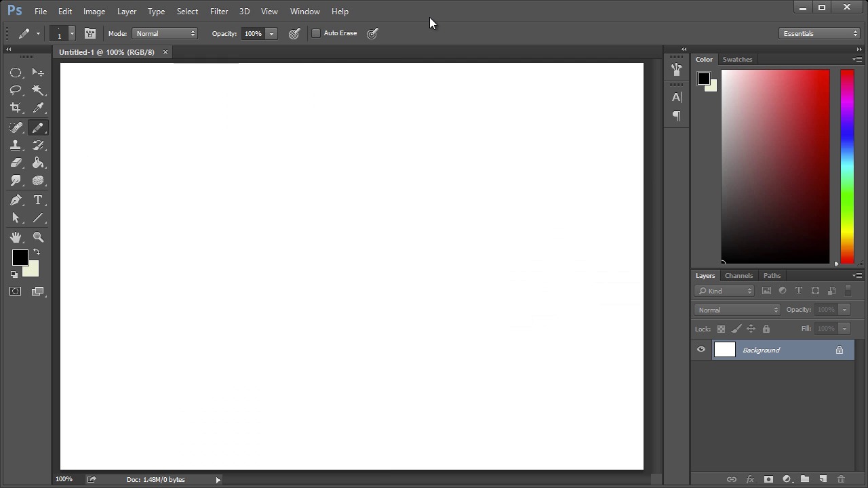Viewport: 868px width, 488px height.
Task: Enable the Auto Erase checkbox
Action: 316,33
